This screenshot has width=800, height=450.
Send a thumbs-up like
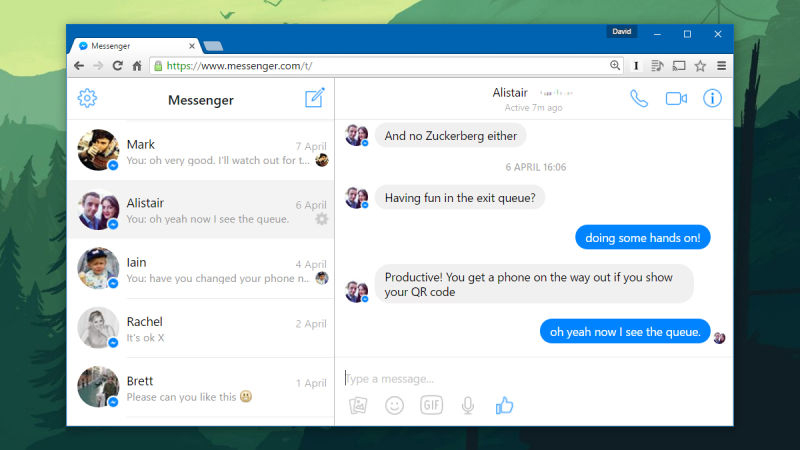(504, 405)
